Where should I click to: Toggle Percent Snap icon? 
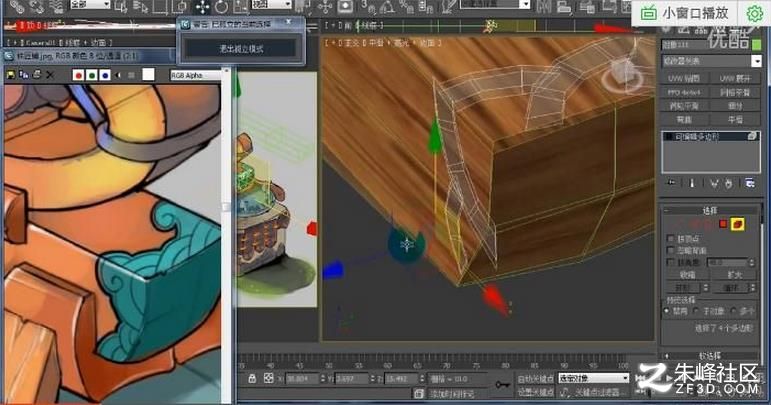click(x=407, y=6)
